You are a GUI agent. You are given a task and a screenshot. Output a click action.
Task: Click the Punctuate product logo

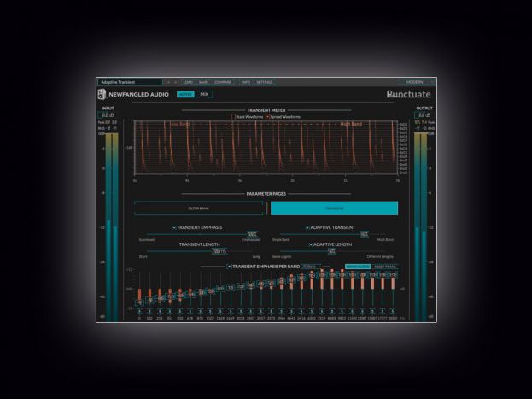[409, 94]
